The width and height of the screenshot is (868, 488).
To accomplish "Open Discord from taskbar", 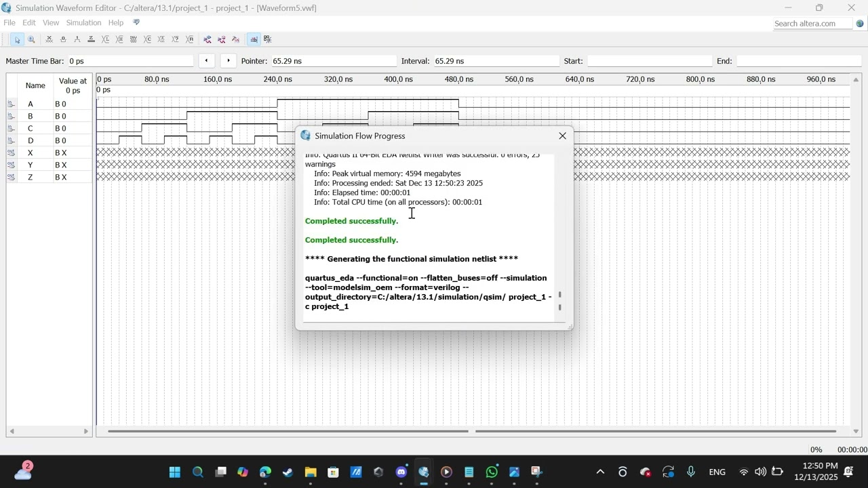I will (x=401, y=472).
